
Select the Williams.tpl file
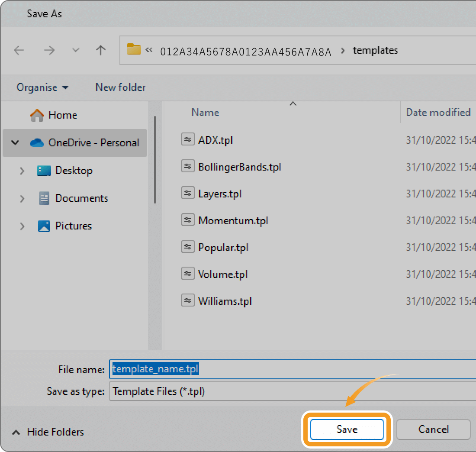[225, 301]
